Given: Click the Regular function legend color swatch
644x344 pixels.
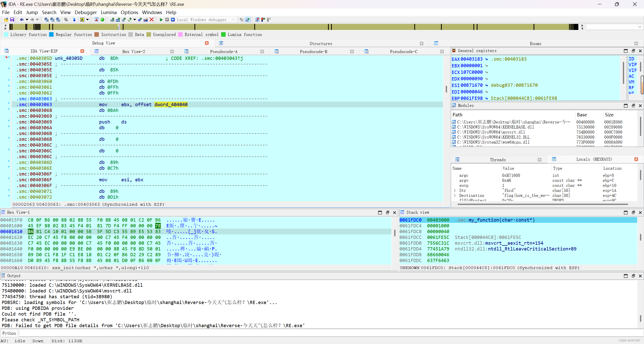Looking at the screenshot, I should coord(51,34).
